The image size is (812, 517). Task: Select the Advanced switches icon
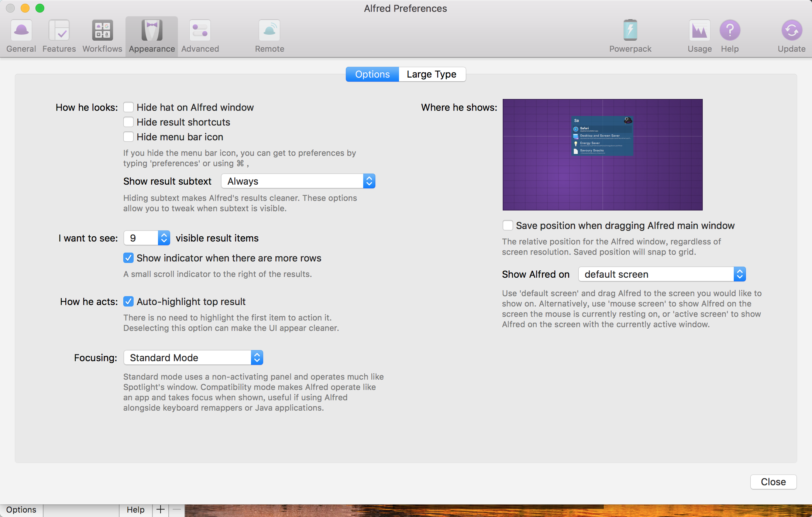(x=200, y=31)
